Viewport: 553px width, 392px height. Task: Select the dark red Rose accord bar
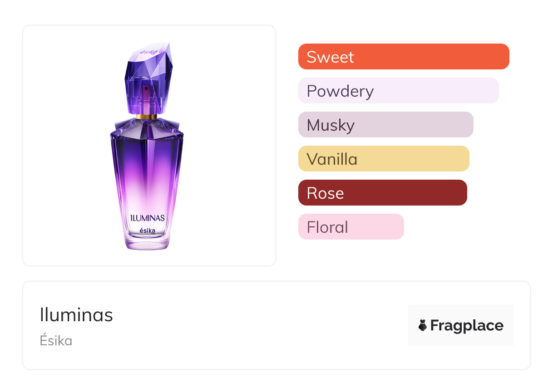point(382,193)
